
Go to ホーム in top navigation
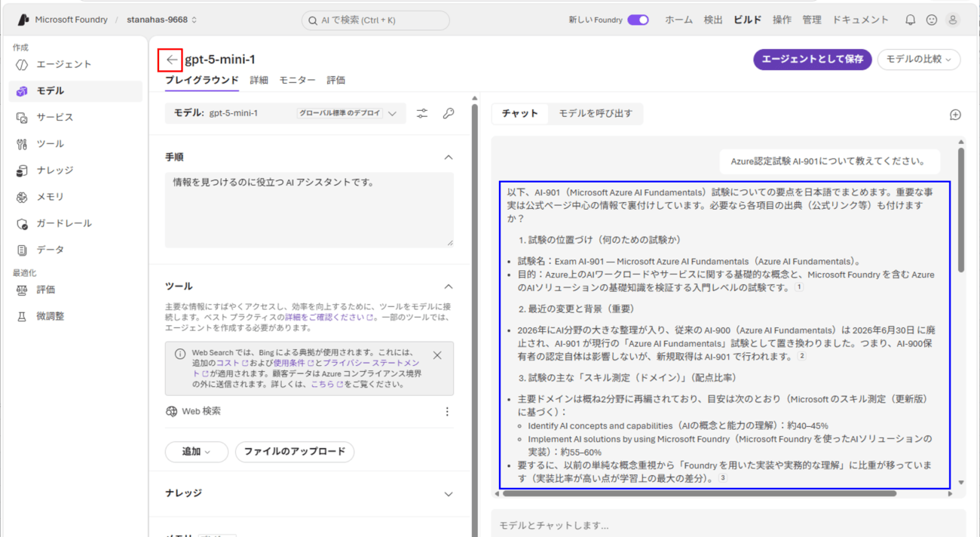click(678, 20)
